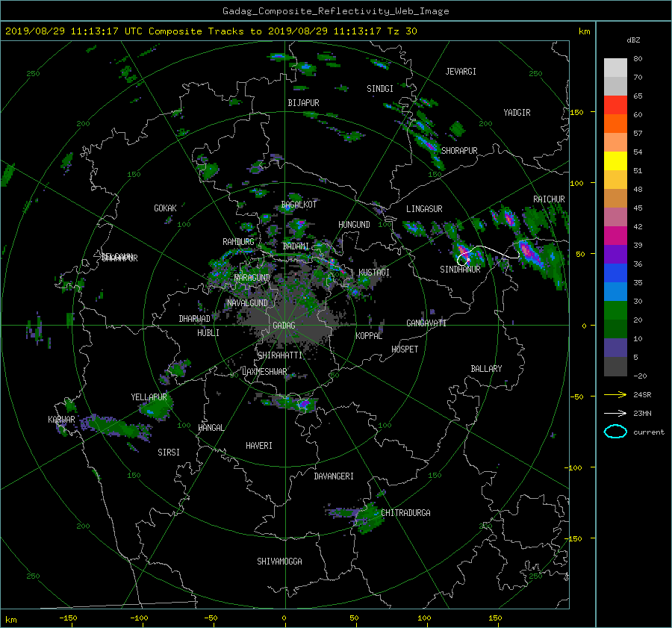Image resolution: width=672 pixels, height=628 pixels.
Task: Click the white 23MN arrow legend icon
Action: (615, 413)
